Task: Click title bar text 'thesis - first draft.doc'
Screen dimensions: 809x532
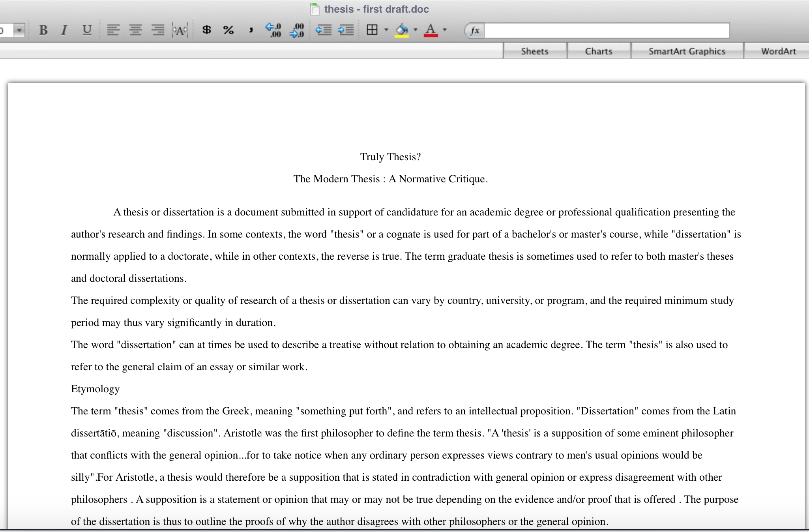Action: tap(376, 9)
